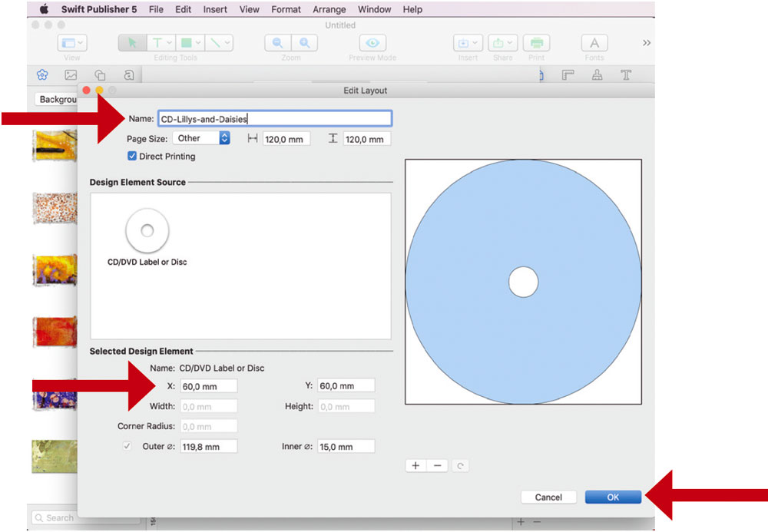The image size is (768, 532).
Task: Open the Apple menu
Action: coord(44,8)
